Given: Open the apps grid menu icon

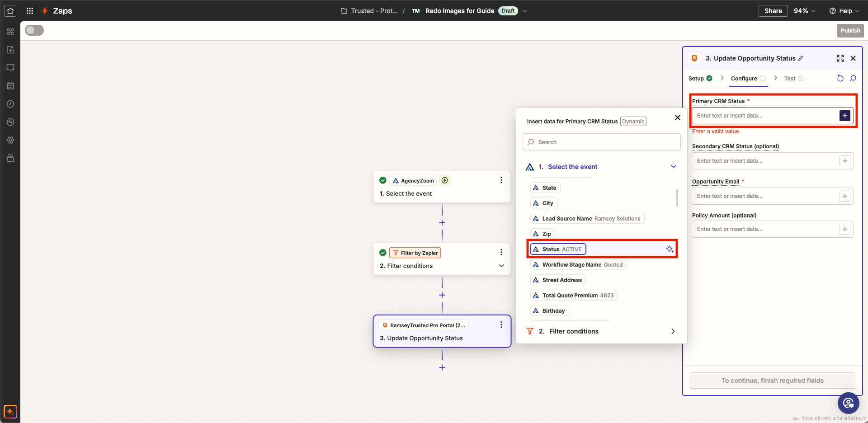Looking at the screenshot, I should coord(30,11).
